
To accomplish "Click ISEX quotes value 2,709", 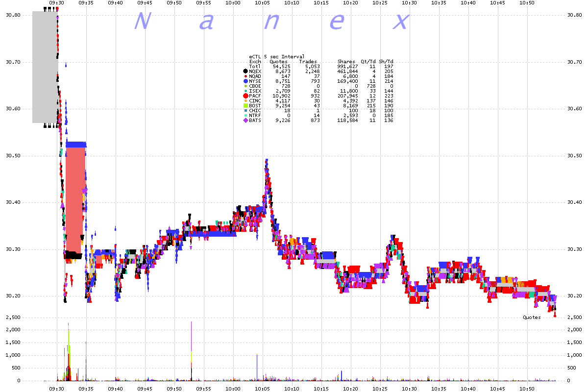I will (x=283, y=91).
